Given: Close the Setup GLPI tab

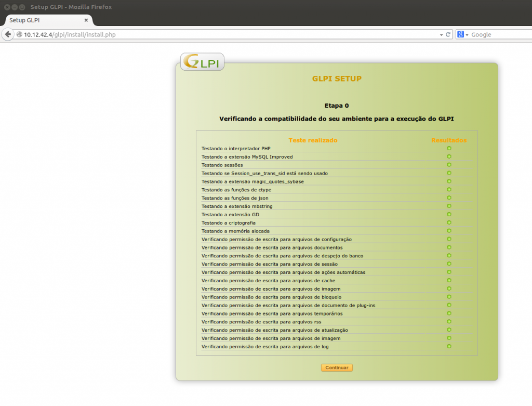Looking at the screenshot, I should [86, 20].
